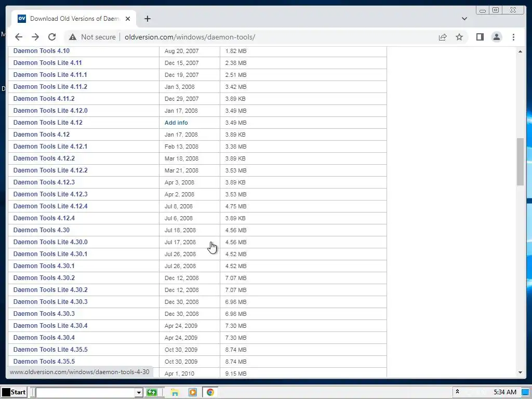Open the Chrome profile avatar menu
The width and height of the screenshot is (532, 399).
(x=496, y=37)
